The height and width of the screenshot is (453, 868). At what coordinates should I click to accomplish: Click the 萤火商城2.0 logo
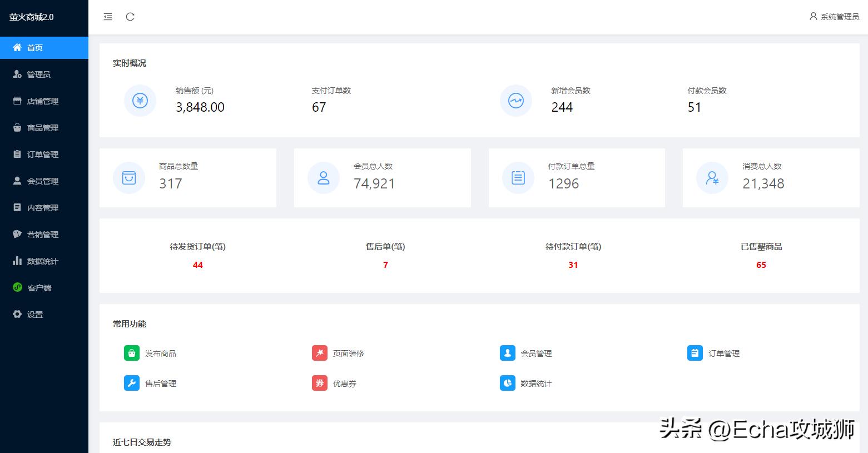tap(31, 17)
